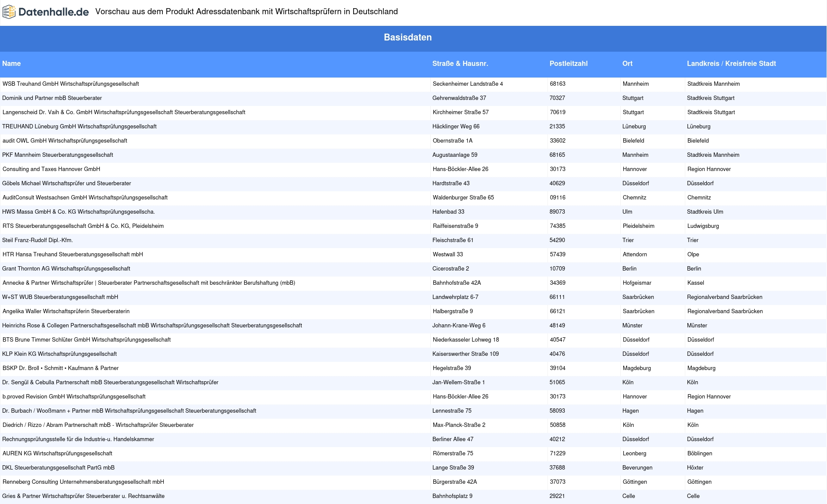Click Dr. Sengül & Cebulla Partnerschaft entry
827x504 pixels.
pyautogui.click(x=110, y=383)
